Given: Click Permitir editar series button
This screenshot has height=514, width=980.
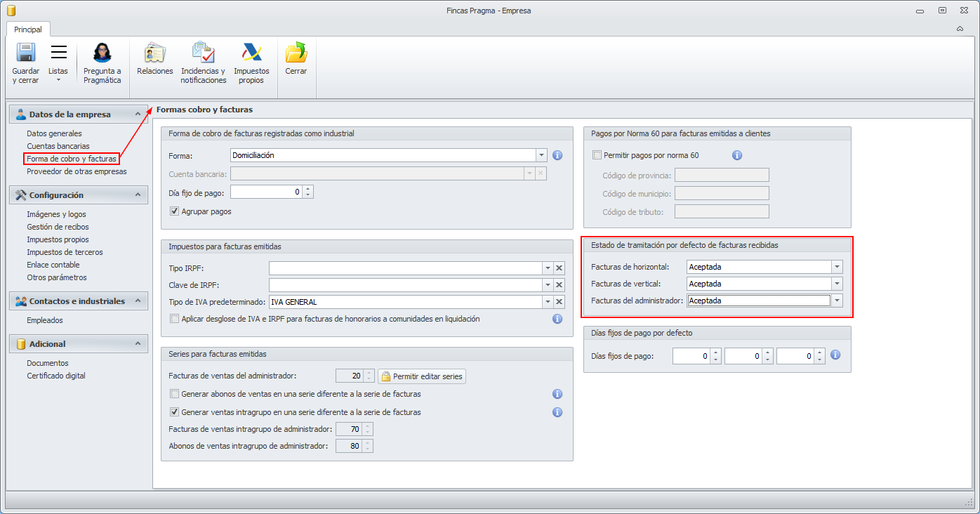Looking at the screenshot, I should tap(422, 376).
